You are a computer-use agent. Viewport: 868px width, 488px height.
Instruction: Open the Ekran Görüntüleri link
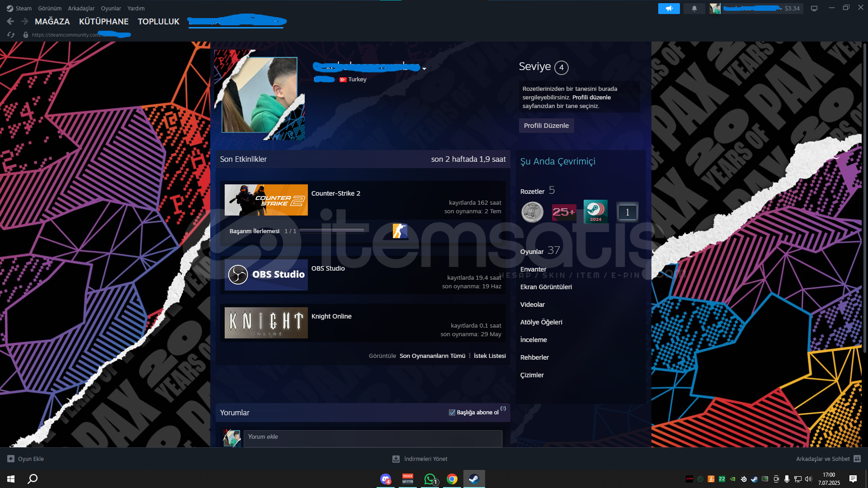point(546,287)
